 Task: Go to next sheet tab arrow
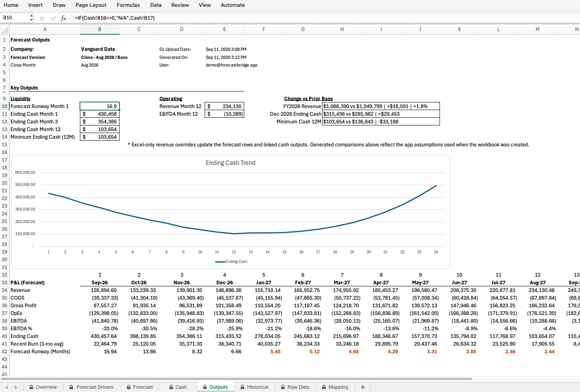pos(16,387)
